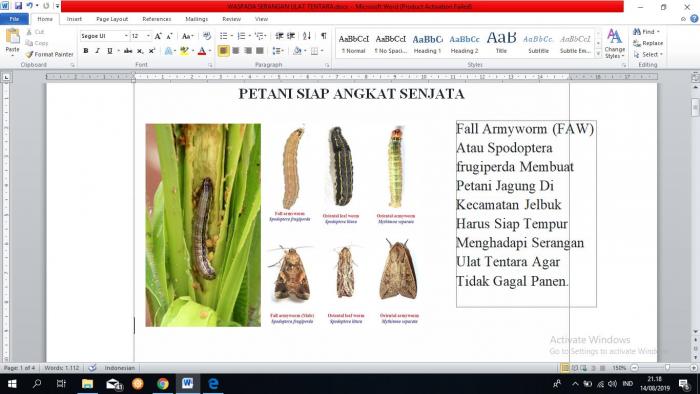The height and width of the screenshot is (394, 700).
Task: Switch to the Insert ribbon tab
Action: click(74, 19)
